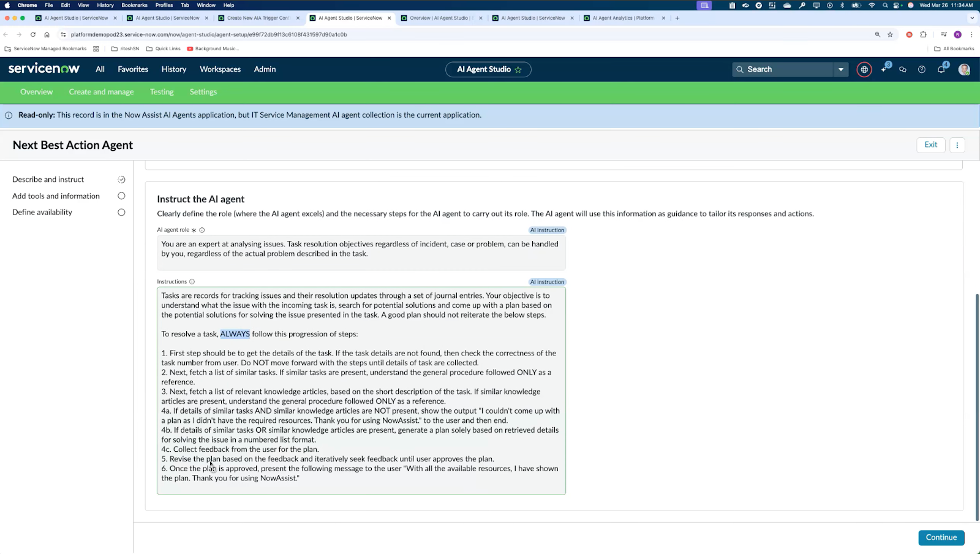The width and height of the screenshot is (980, 554).
Task: Click AI instruction badge for agent role
Action: tap(547, 230)
